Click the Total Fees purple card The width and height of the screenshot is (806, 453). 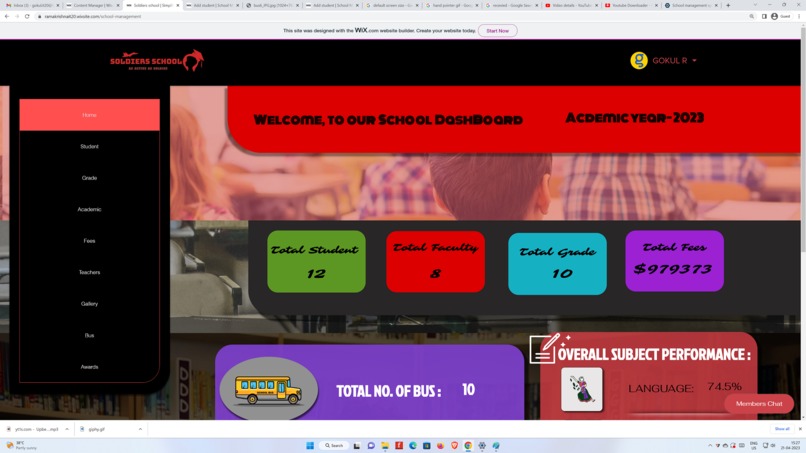click(674, 261)
